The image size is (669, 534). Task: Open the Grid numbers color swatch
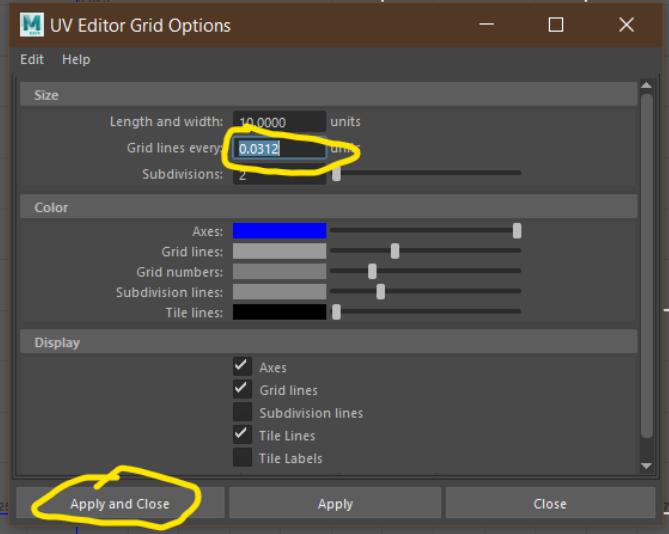pos(279,271)
